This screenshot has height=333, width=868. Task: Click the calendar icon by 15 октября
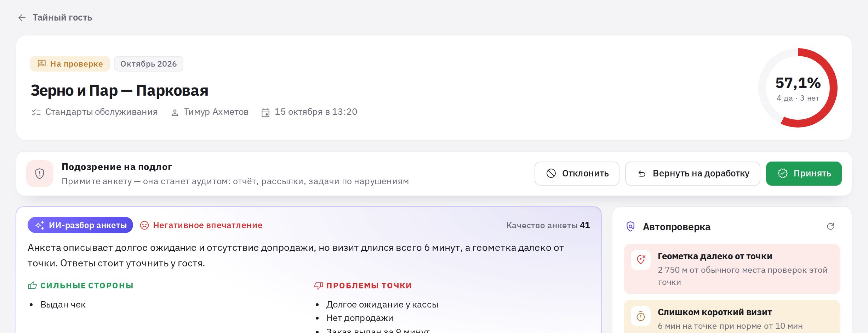[265, 113]
